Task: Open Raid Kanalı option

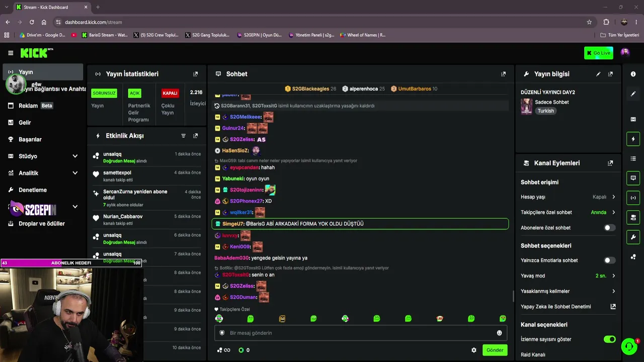Action: [533, 354]
